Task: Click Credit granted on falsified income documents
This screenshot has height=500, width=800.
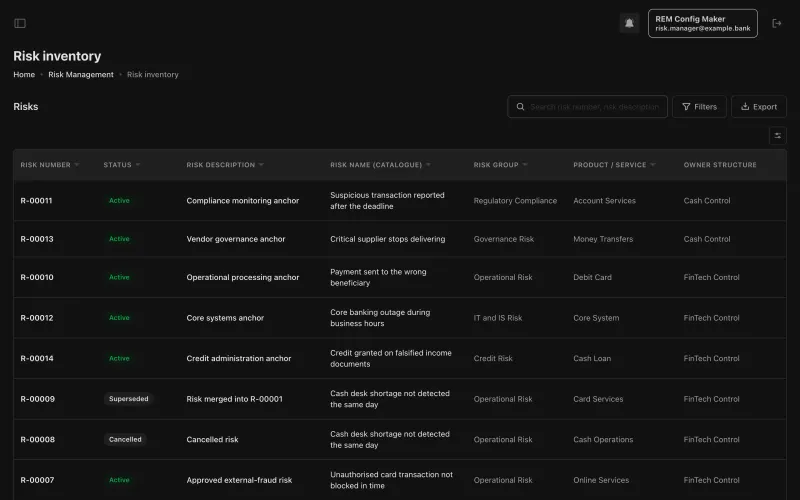Action: click(x=391, y=358)
